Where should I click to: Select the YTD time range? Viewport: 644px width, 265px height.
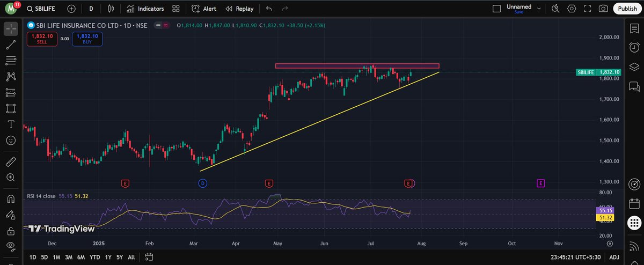(x=96, y=257)
